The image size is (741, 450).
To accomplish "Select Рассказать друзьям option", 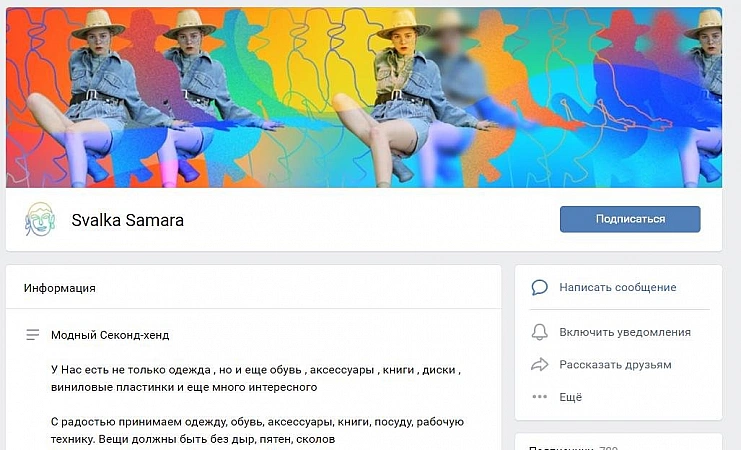I will pyautogui.click(x=615, y=364).
